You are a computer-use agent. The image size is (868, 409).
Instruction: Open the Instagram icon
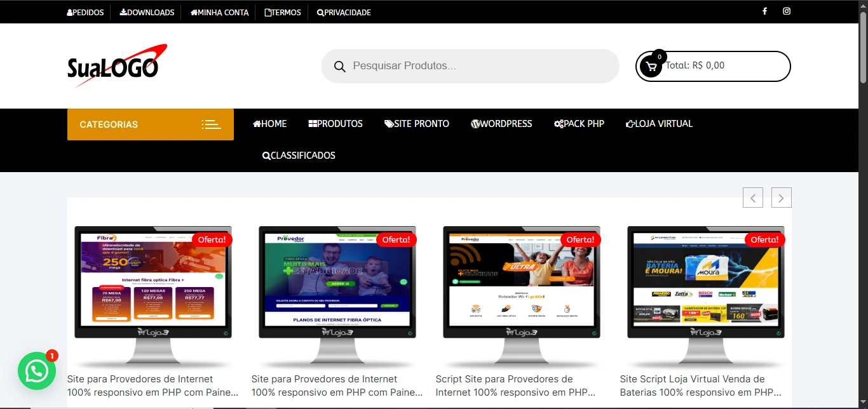point(787,11)
